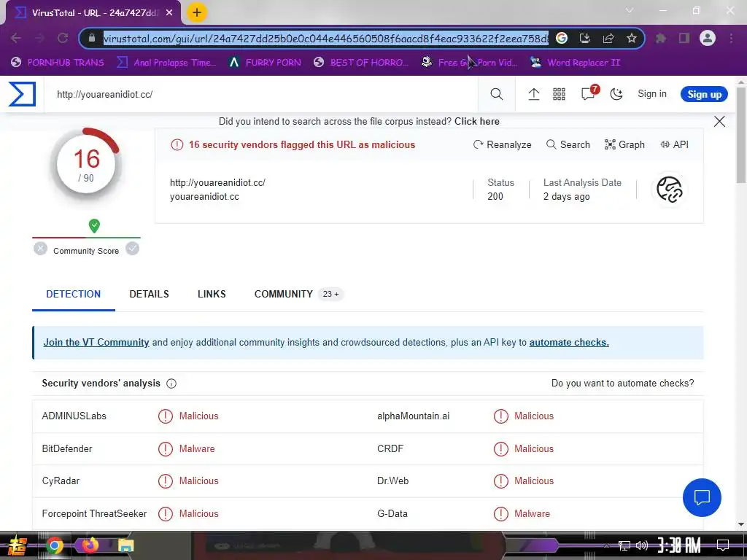Image resolution: width=747 pixels, height=560 pixels.
Task: Click the scrollbar down arrow
Action: click(x=741, y=525)
